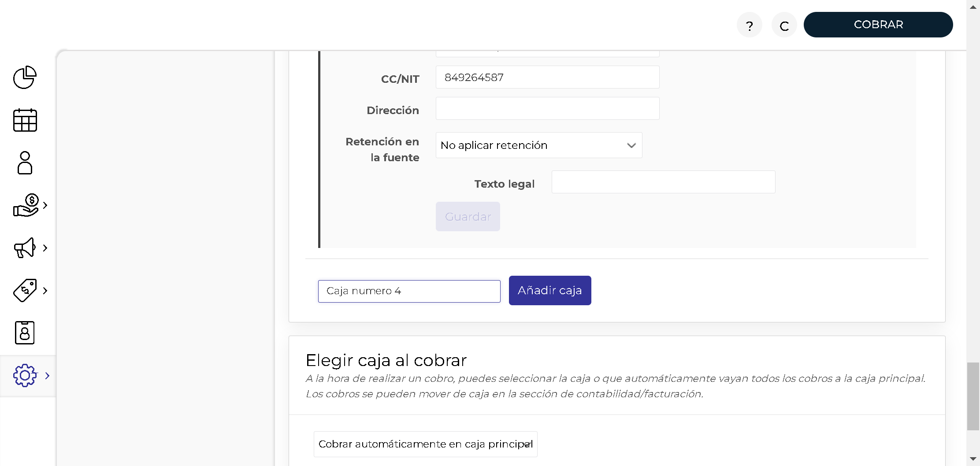Focus the CC/NIT input field
980x466 pixels.
[547, 77]
